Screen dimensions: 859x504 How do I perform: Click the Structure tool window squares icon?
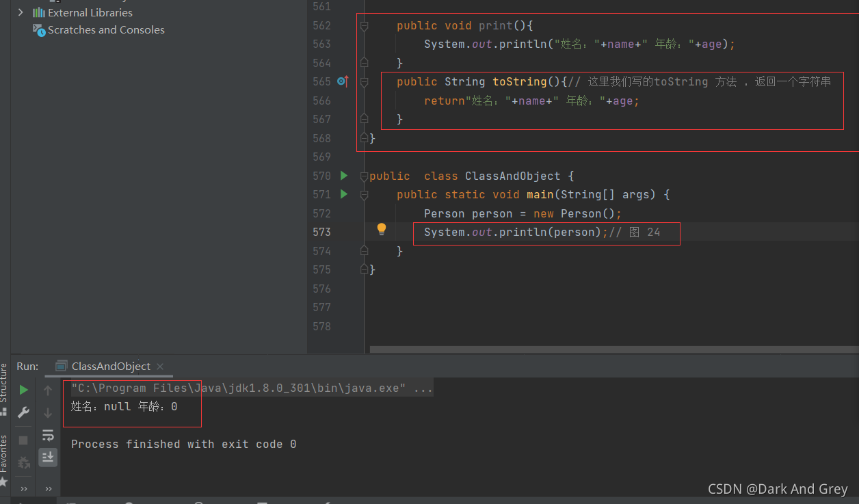pyautogui.click(x=3, y=412)
